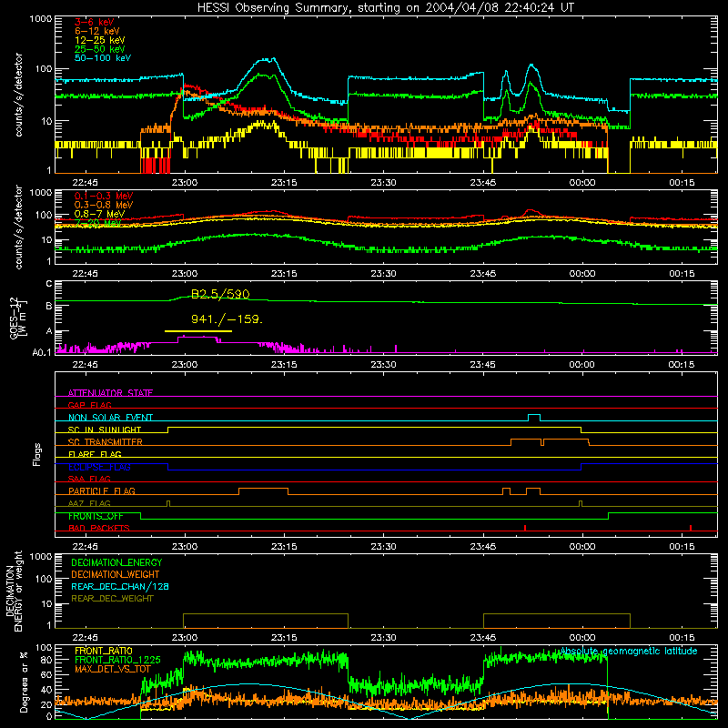Click the 00:00 time tick under the GOES panel

[581, 364]
